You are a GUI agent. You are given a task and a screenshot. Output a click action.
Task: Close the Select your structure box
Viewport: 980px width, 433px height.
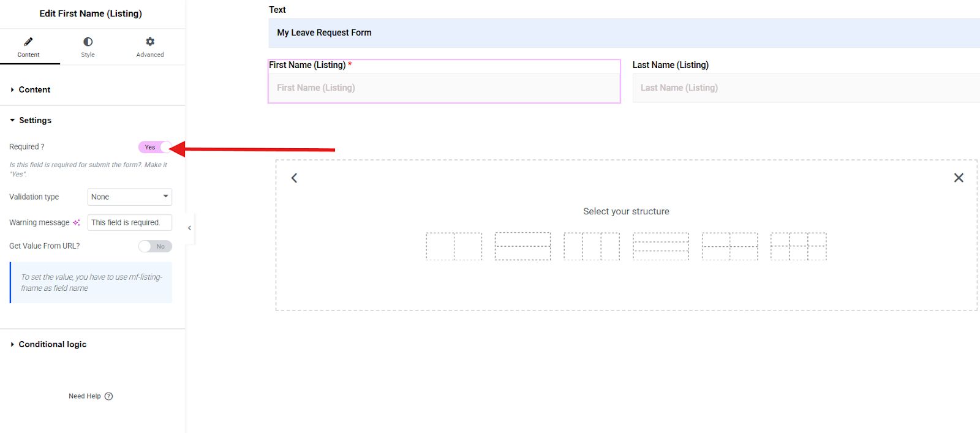(959, 178)
